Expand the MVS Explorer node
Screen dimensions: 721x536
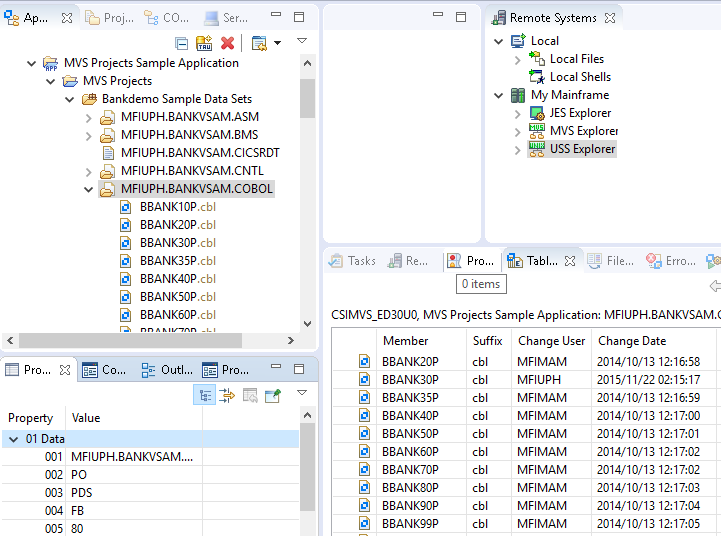coord(518,131)
